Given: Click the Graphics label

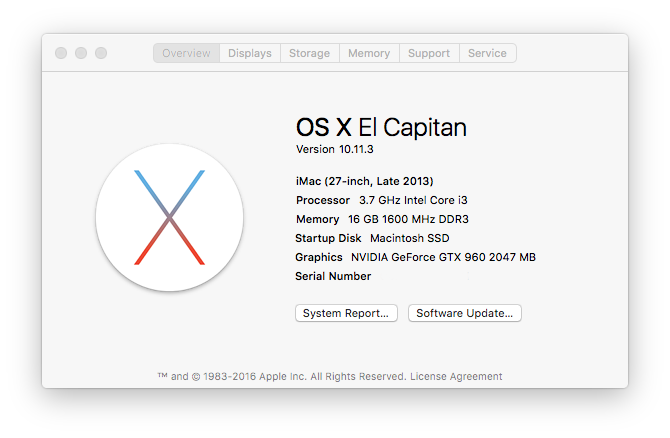Looking at the screenshot, I should point(319,257).
